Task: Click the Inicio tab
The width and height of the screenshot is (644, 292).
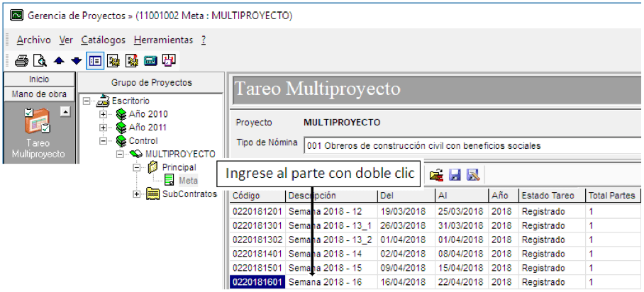Action: coord(39,79)
